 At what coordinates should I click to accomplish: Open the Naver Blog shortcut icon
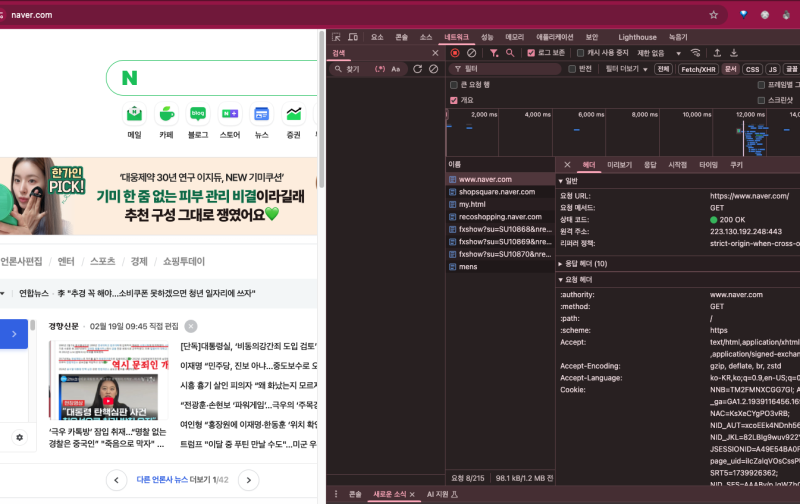pos(198,114)
